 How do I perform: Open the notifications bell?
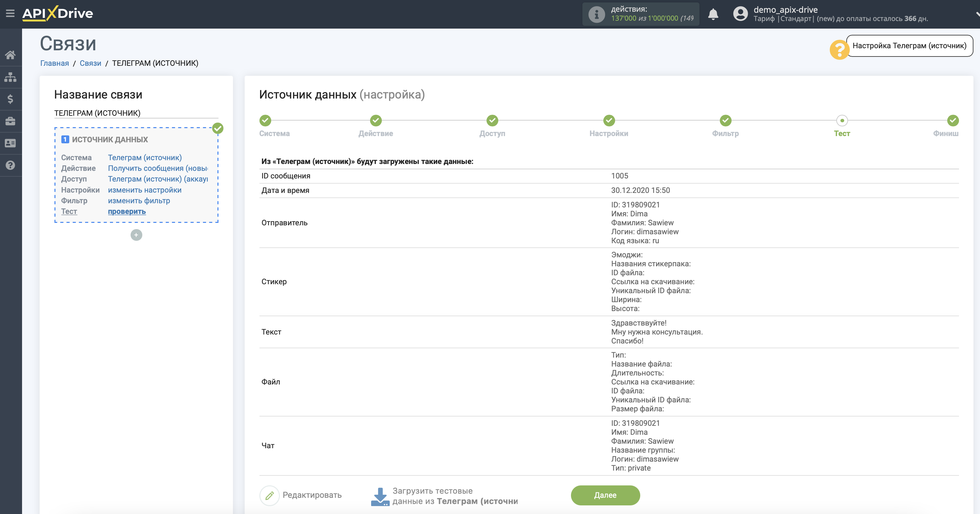713,14
